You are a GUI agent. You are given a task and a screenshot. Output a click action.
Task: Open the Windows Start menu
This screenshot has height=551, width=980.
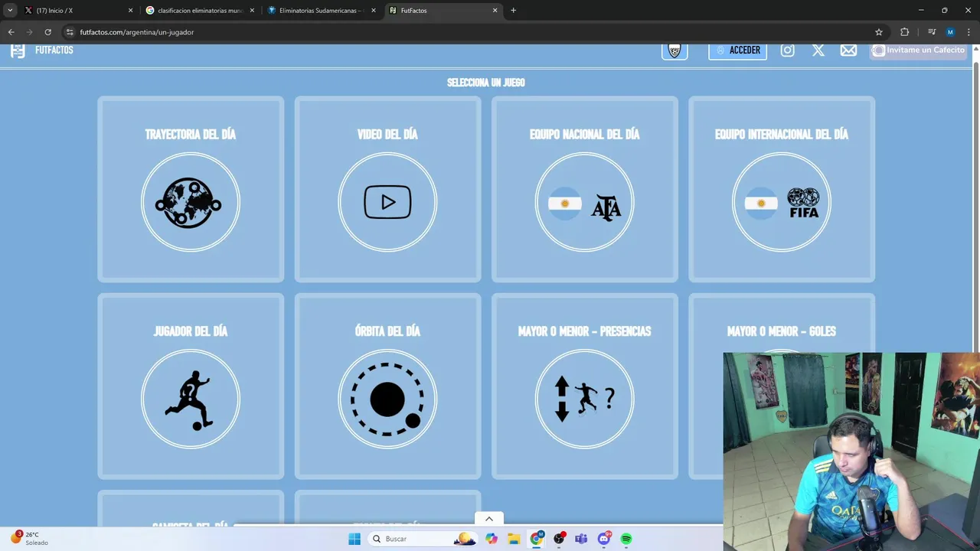pos(354,539)
